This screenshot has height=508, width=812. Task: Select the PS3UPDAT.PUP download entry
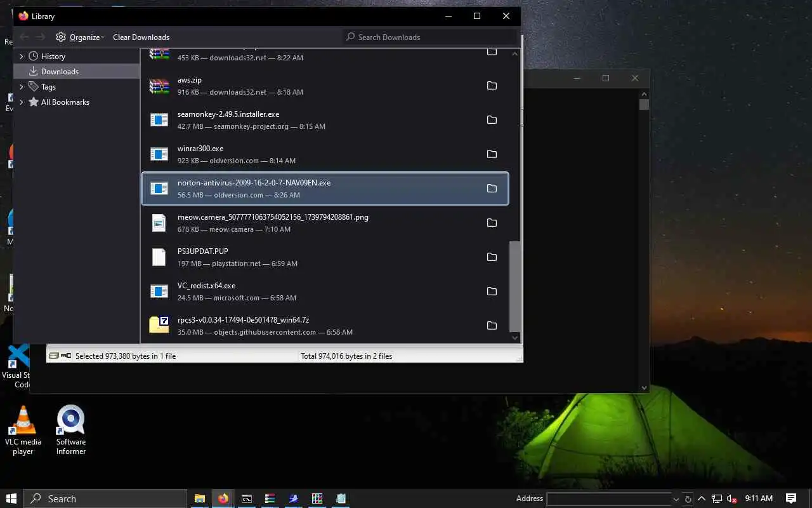click(x=325, y=257)
